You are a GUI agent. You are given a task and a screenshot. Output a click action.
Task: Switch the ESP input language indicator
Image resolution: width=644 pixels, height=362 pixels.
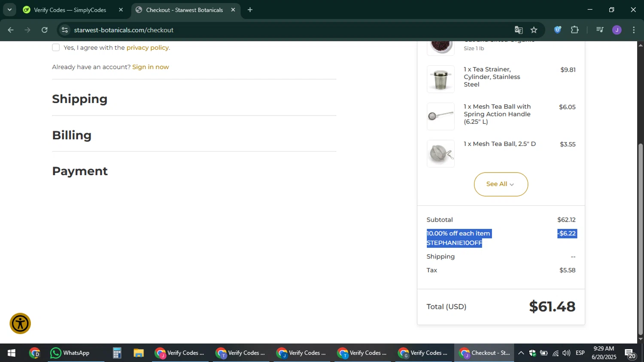(x=580, y=353)
